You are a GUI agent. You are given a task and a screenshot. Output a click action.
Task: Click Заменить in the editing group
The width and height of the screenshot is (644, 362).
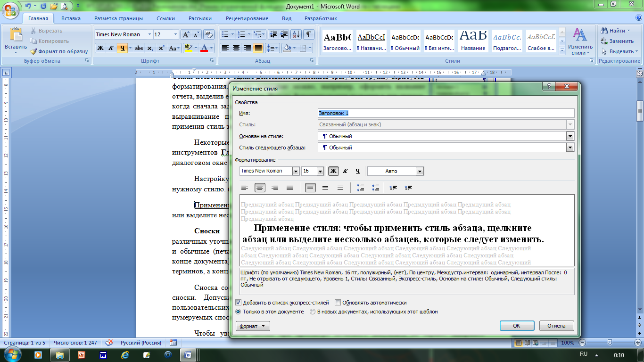(x=617, y=41)
